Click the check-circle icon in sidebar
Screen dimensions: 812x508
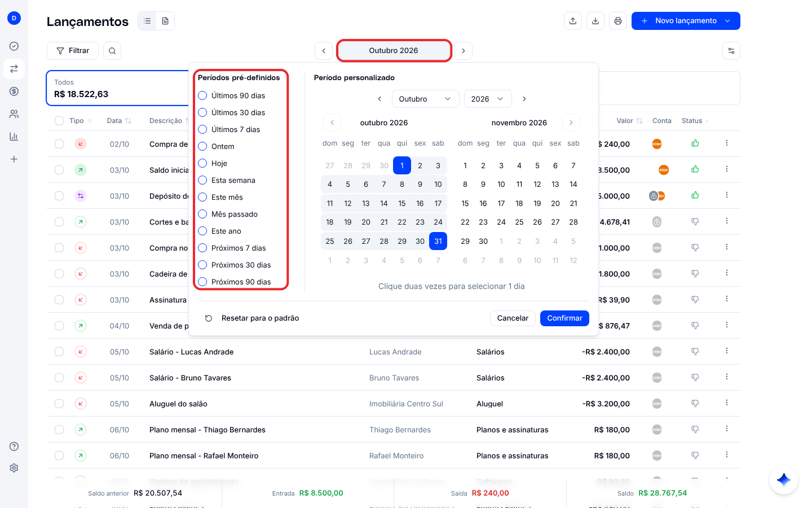point(14,46)
